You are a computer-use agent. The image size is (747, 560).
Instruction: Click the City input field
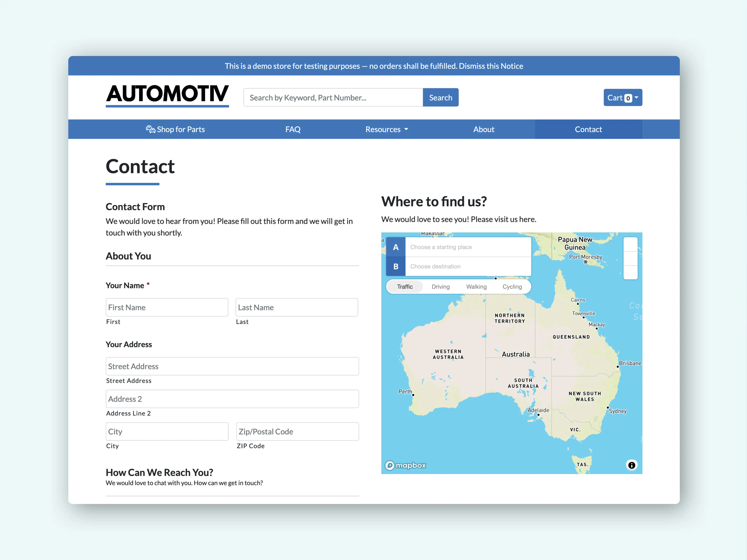(167, 431)
